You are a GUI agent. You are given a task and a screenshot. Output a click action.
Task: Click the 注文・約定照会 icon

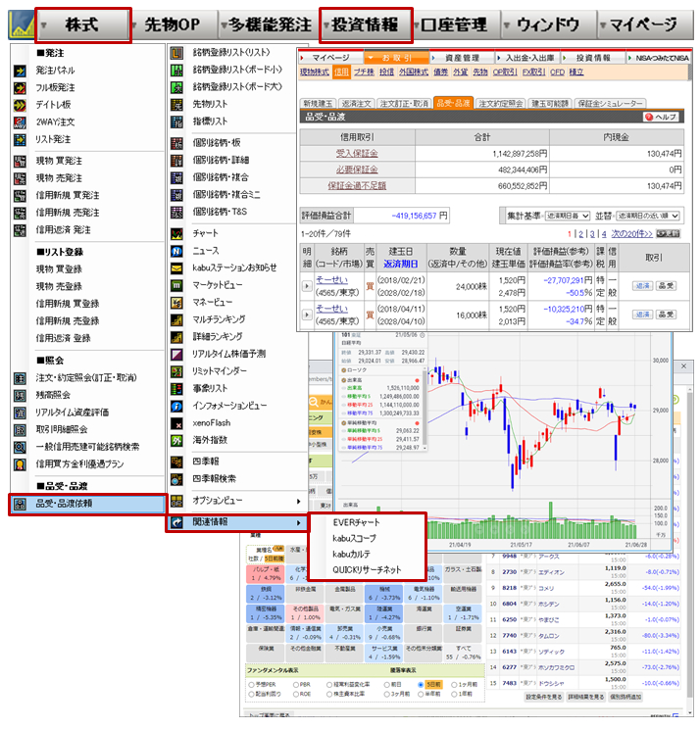tap(20, 378)
